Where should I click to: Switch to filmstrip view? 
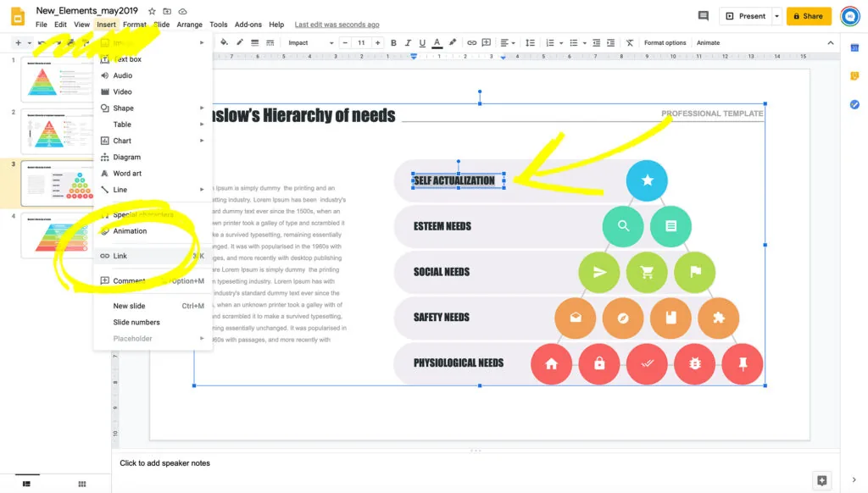[x=26, y=484]
